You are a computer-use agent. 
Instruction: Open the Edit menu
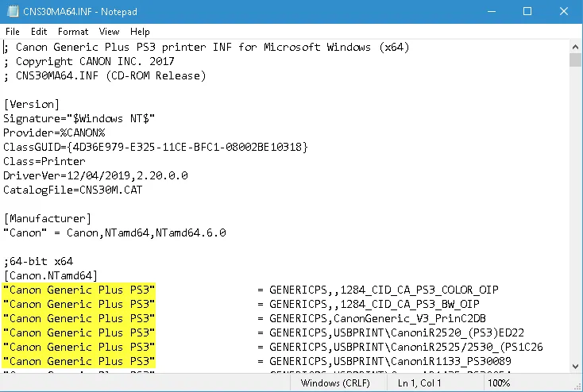[39, 32]
